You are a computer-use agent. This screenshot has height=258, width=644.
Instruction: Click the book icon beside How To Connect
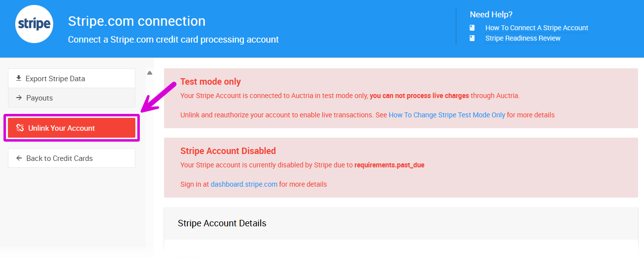pos(472,28)
